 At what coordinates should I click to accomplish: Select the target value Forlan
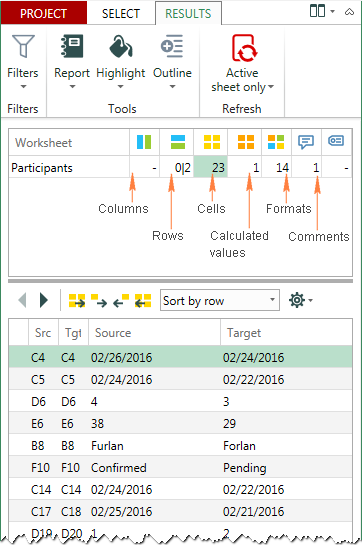(x=239, y=446)
